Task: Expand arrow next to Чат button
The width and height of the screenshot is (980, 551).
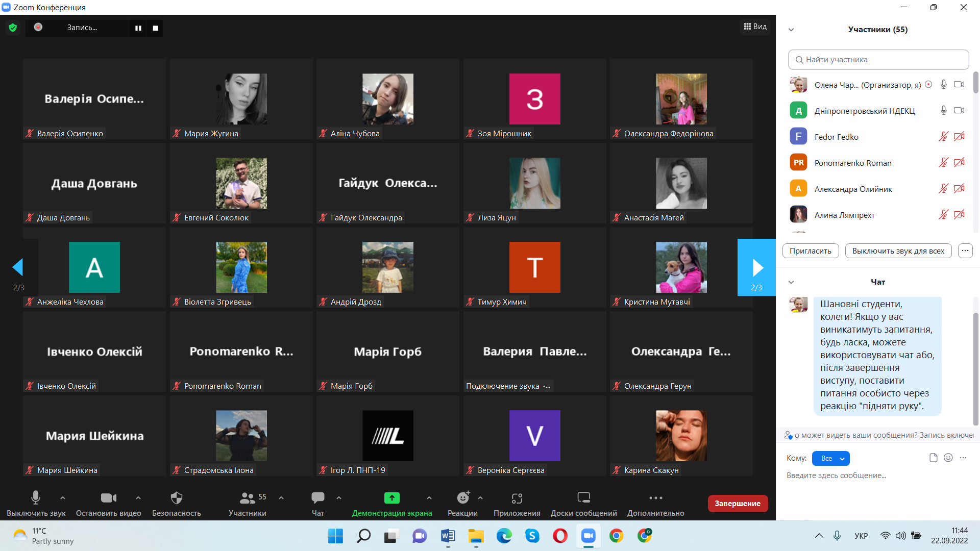Action: [x=339, y=498]
